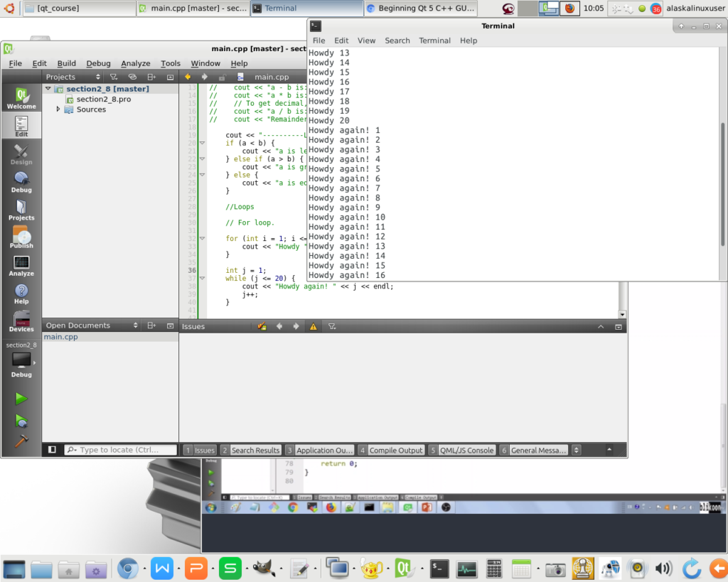
Task: Open the Help mode icon
Action: tap(21, 293)
